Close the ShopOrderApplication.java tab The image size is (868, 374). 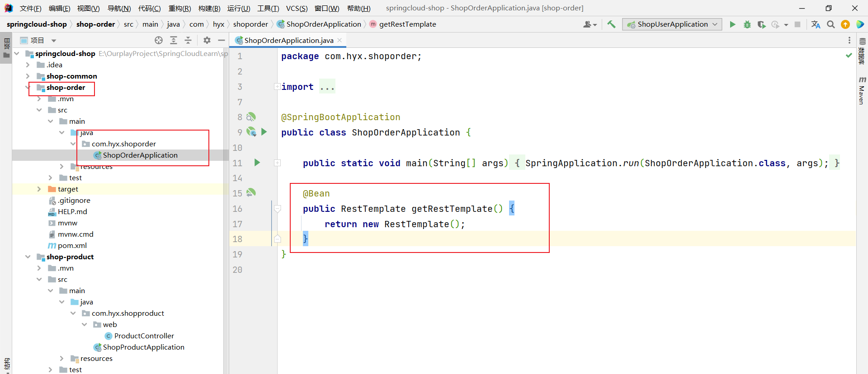tap(340, 40)
